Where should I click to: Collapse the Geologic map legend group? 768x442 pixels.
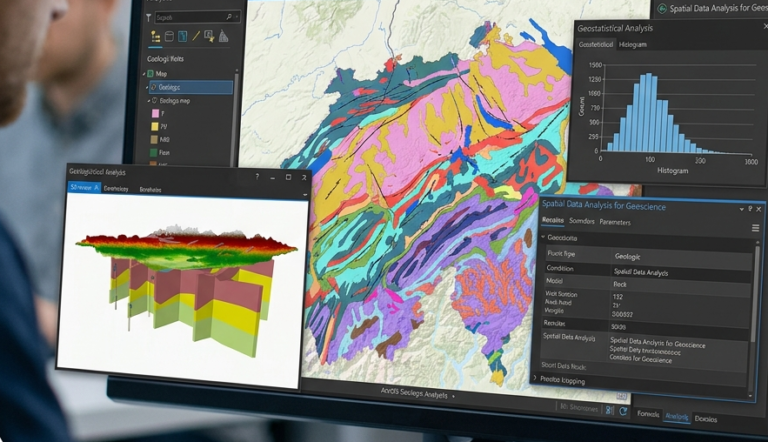(x=149, y=100)
